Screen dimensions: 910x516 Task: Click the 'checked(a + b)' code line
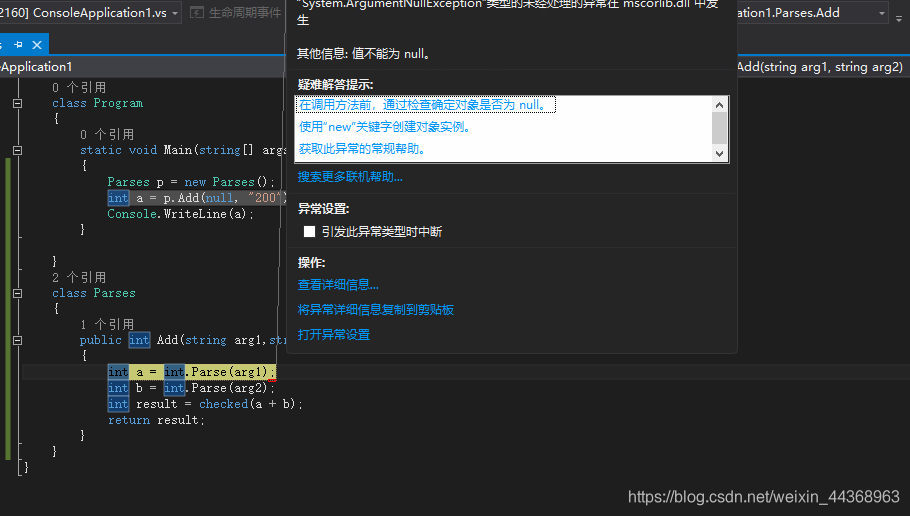coord(205,404)
